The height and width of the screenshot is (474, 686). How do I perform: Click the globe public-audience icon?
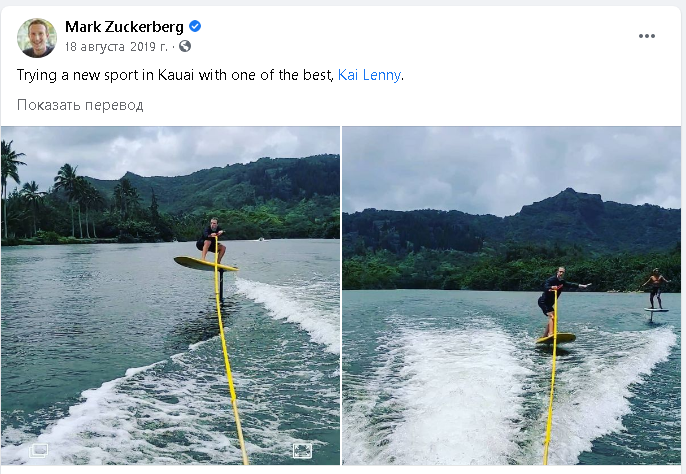185,46
